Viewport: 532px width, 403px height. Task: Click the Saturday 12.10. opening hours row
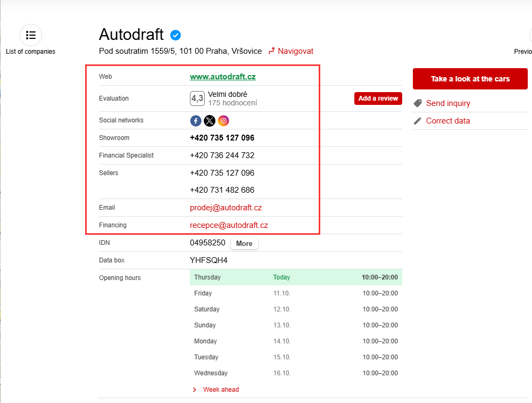296,309
